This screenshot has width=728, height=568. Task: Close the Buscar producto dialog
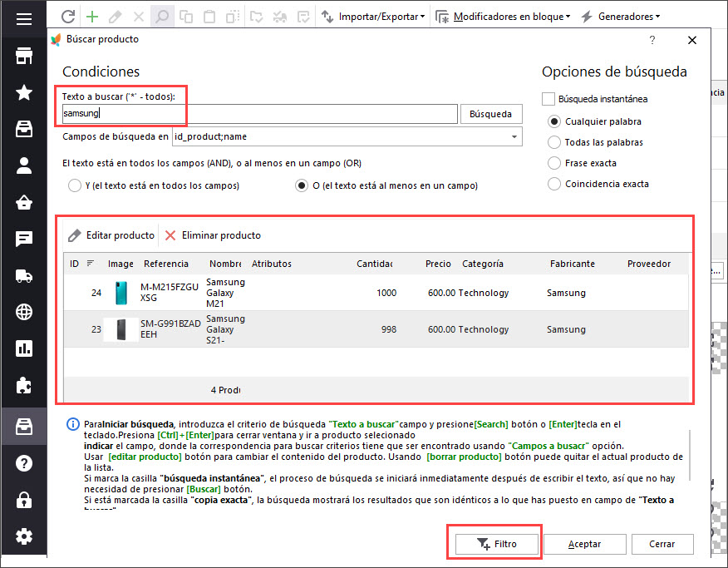691,41
